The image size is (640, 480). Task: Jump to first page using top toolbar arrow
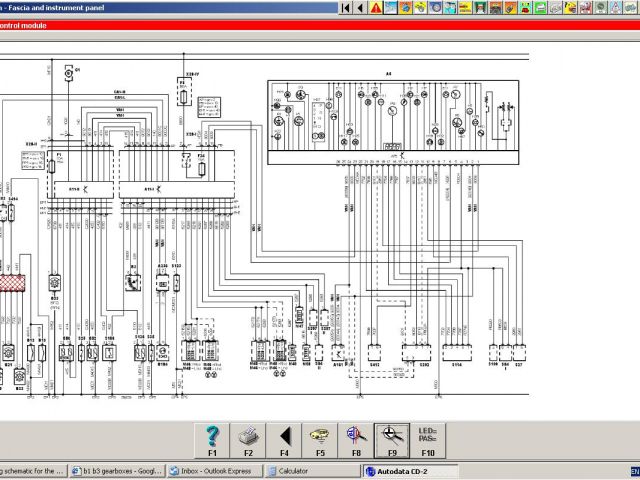(346, 8)
